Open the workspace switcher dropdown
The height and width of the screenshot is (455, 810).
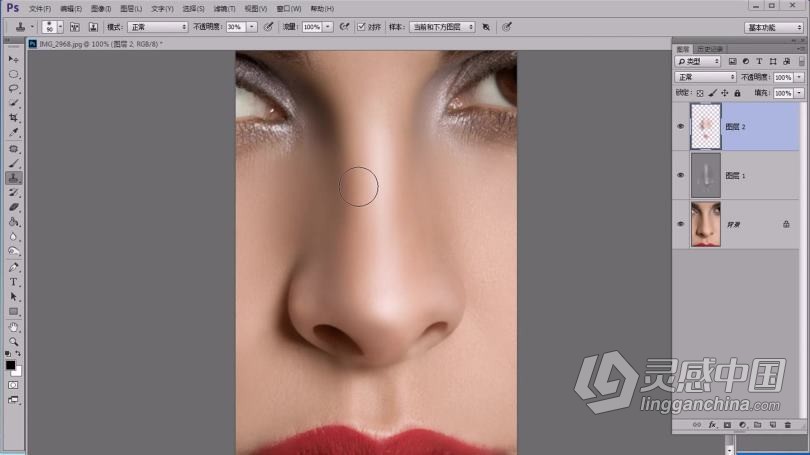click(774, 27)
